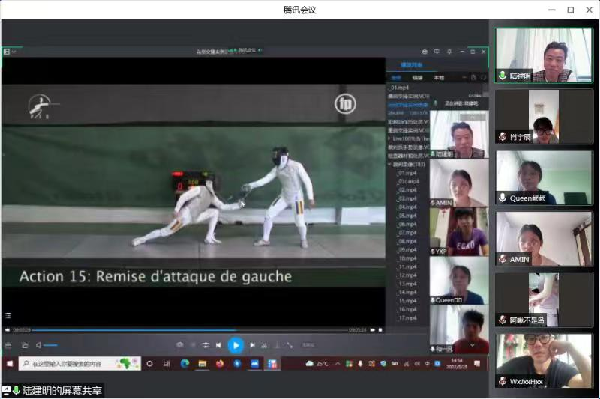Open Firefox from the Windows taskbar
This screenshot has width=600, height=399.
coord(220,364)
